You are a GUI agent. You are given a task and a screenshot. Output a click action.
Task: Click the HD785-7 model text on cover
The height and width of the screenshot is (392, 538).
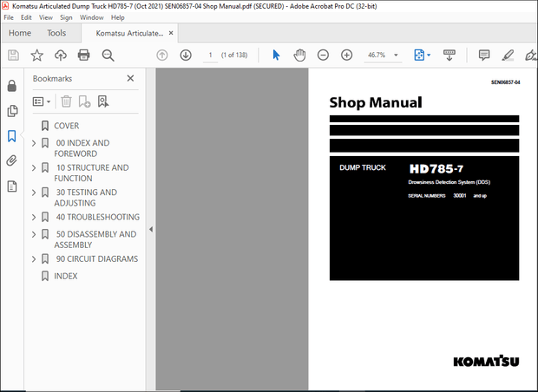click(x=436, y=169)
